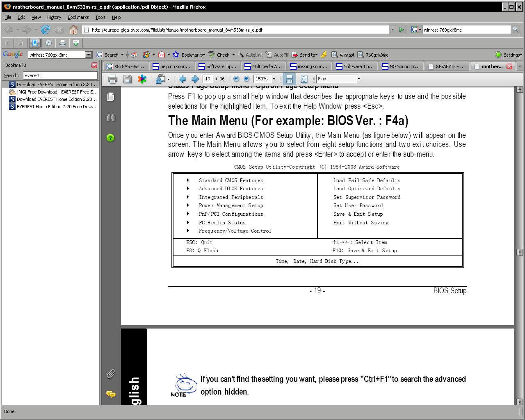
Task: Click the colorful Adobe star icon in PDF toolbar
Action: 142,79
